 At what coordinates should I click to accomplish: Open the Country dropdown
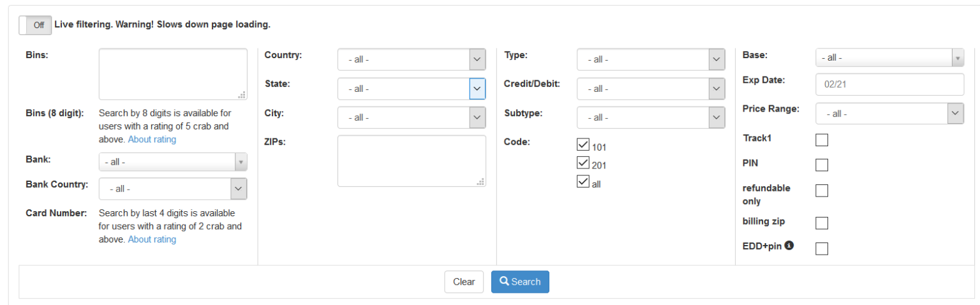tap(412, 59)
